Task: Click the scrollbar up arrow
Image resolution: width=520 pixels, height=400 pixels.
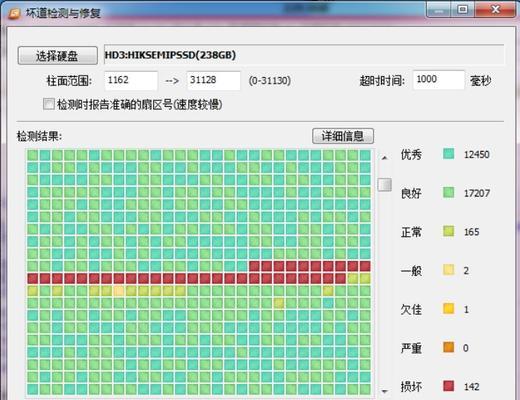Action: [x=385, y=157]
